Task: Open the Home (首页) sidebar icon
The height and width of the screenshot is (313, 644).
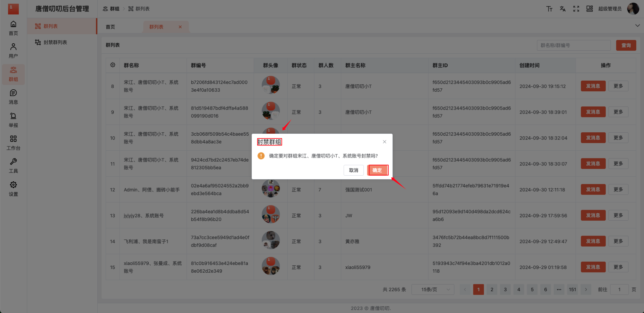Action: click(13, 28)
